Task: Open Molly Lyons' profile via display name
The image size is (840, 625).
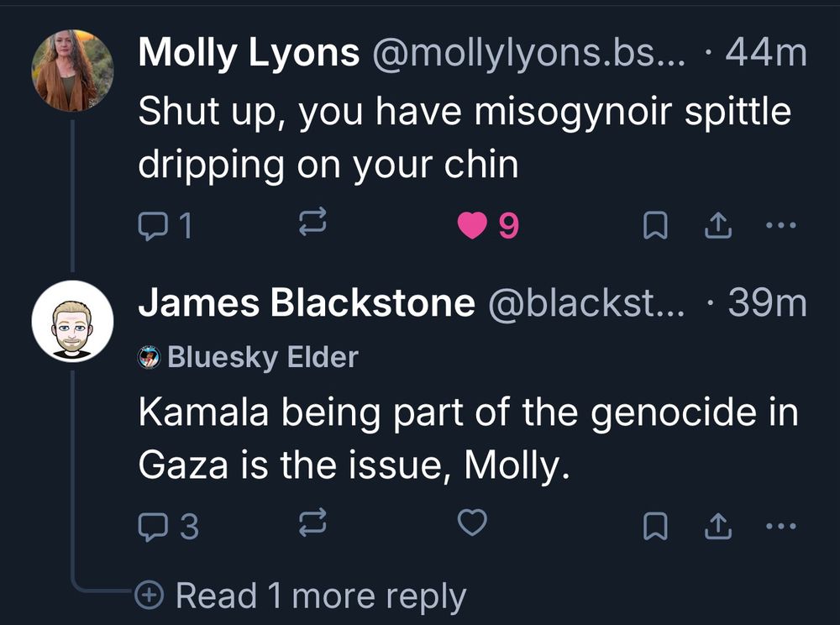Action: (x=249, y=54)
